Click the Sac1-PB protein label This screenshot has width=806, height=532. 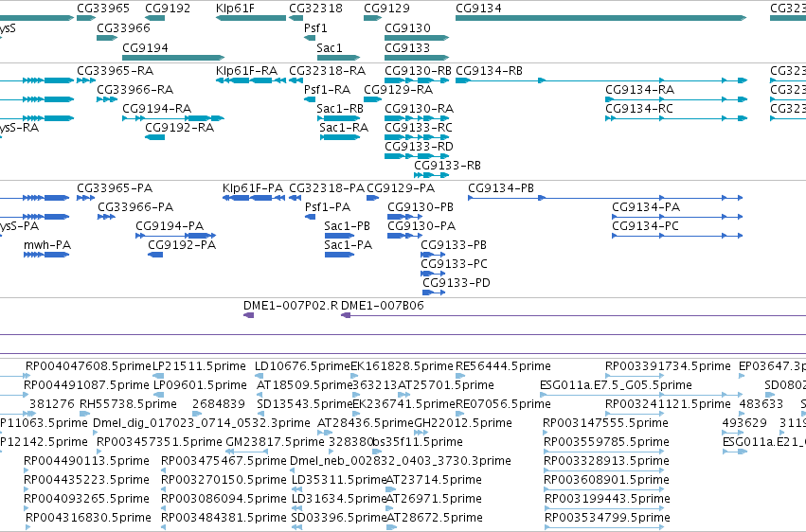347,226
